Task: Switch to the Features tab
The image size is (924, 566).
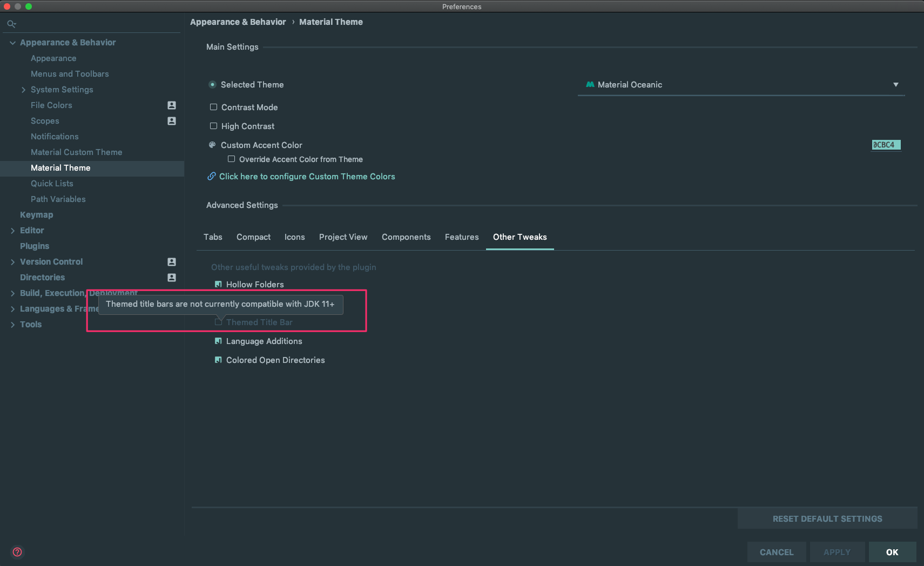Action: click(462, 237)
